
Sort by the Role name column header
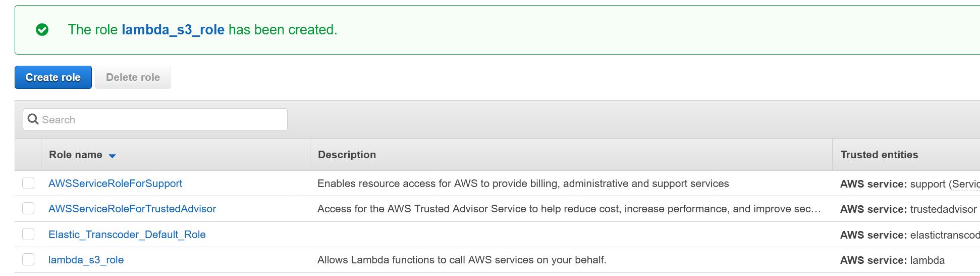coord(76,155)
